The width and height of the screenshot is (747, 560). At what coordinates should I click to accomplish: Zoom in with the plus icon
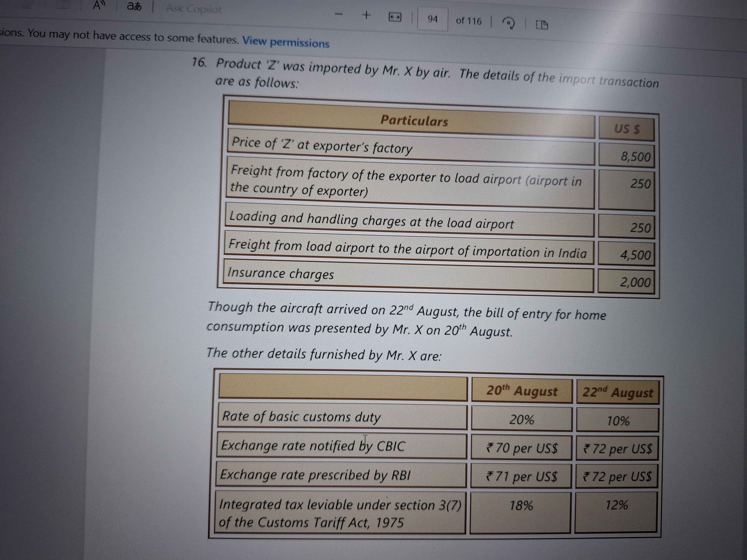(366, 15)
